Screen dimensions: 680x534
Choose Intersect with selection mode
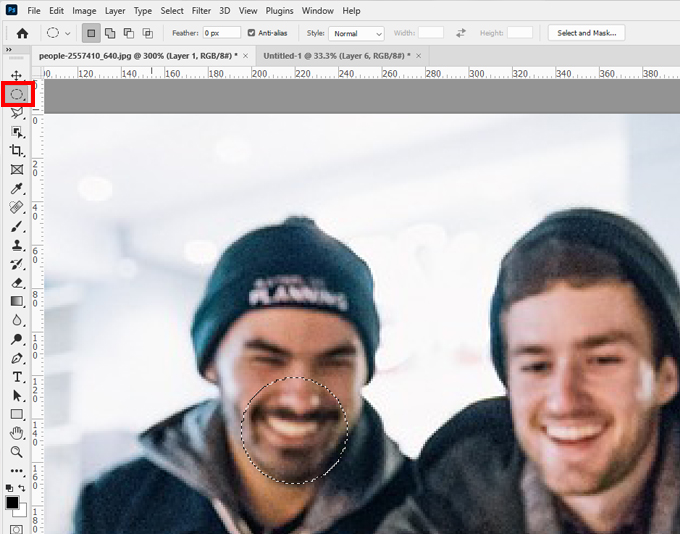pos(148,33)
